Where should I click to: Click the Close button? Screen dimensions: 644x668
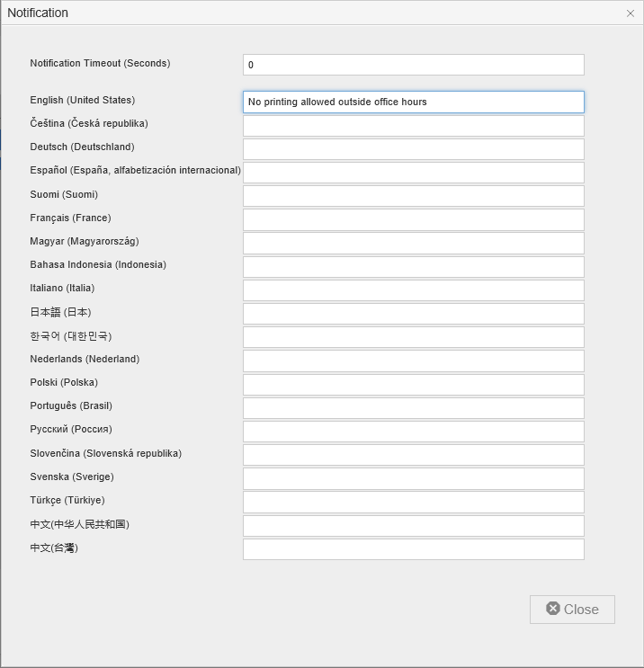click(572, 609)
